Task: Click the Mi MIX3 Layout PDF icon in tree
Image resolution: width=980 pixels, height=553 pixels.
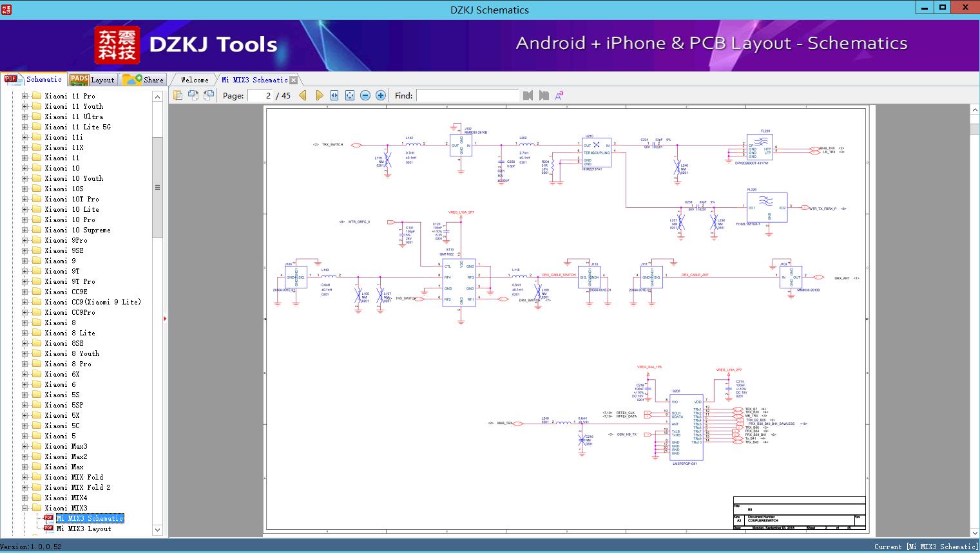Action: pos(48,529)
